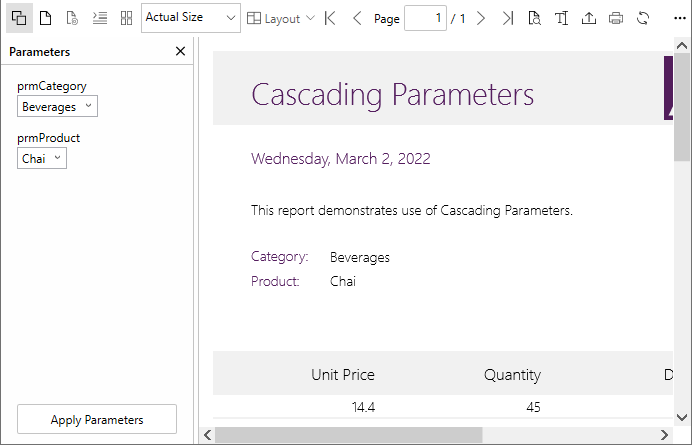Go to the next page
The height and width of the screenshot is (445, 692).
pos(482,18)
